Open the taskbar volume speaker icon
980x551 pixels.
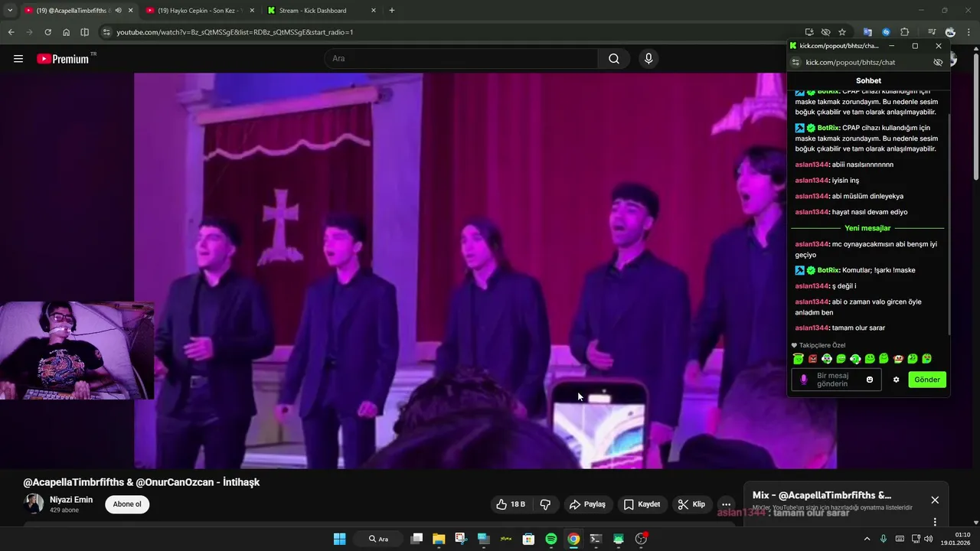point(928,539)
